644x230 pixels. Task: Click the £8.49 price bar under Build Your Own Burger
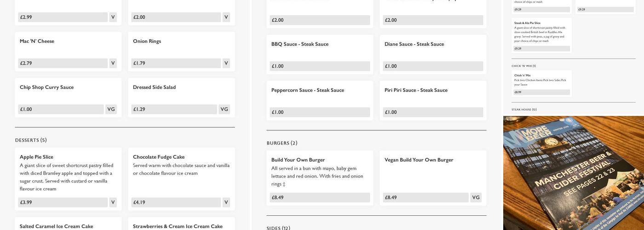(x=320, y=198)
